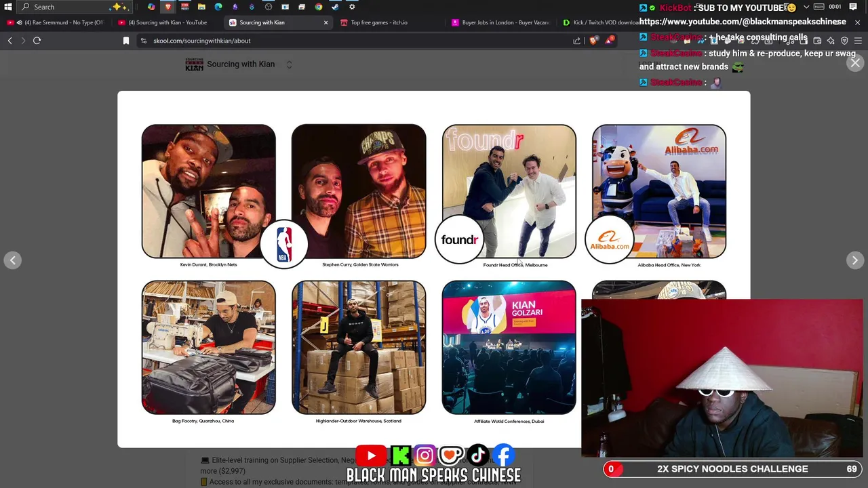
Task: Click caption 'Affiliate World Conferences, Dubai'
Action: click(509, 422)
